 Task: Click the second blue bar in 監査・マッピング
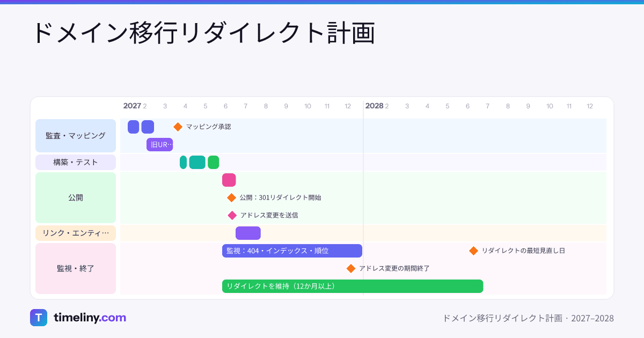(148, 127)
